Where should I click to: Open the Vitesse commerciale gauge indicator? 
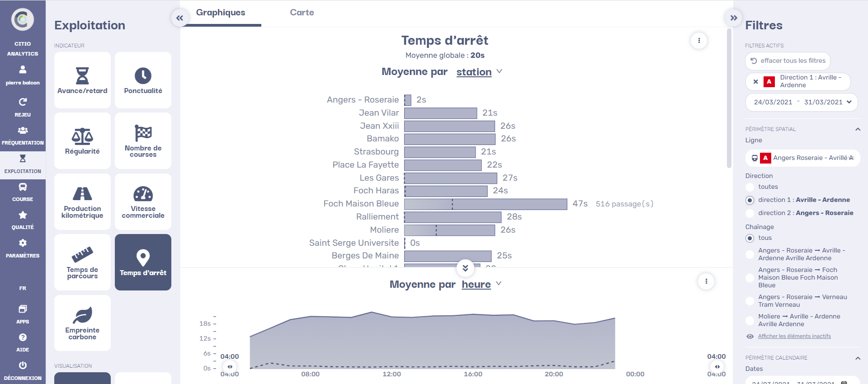(143, 201)
